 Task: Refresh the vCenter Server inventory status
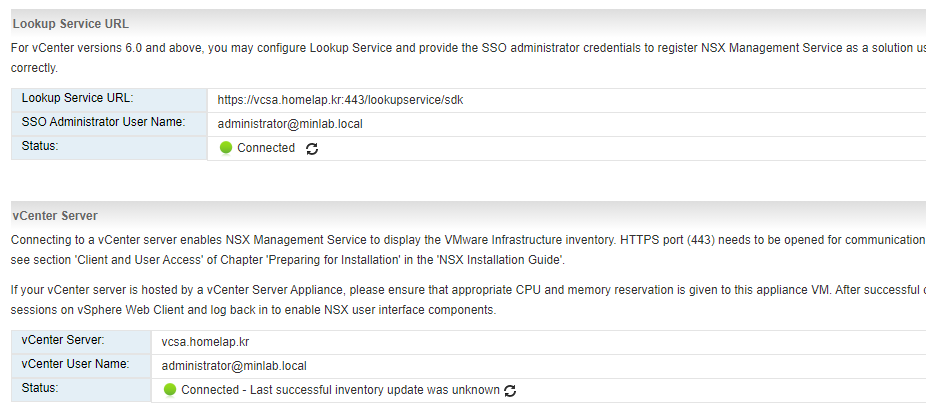click(510, 391)
